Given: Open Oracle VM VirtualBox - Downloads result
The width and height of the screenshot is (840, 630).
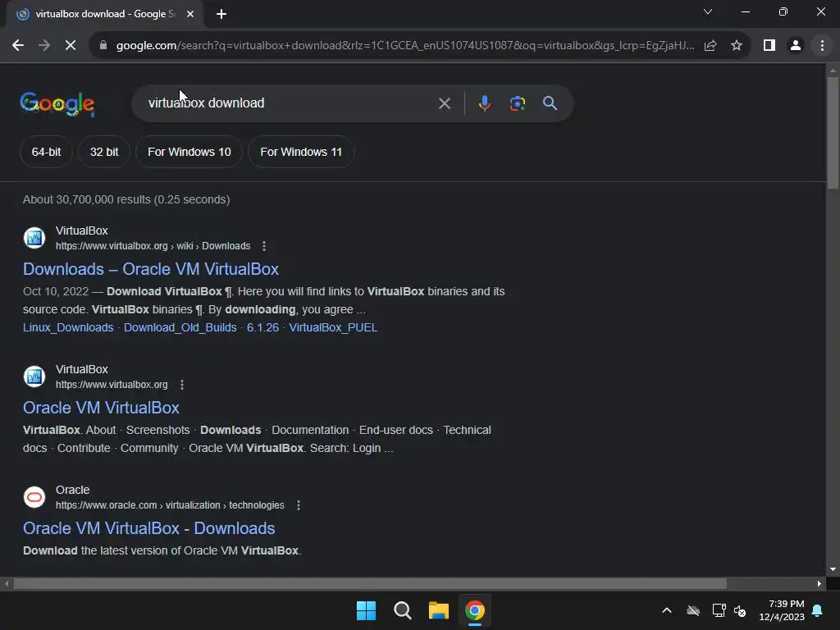Looking at the screenshot, I should tap(149, 528).
